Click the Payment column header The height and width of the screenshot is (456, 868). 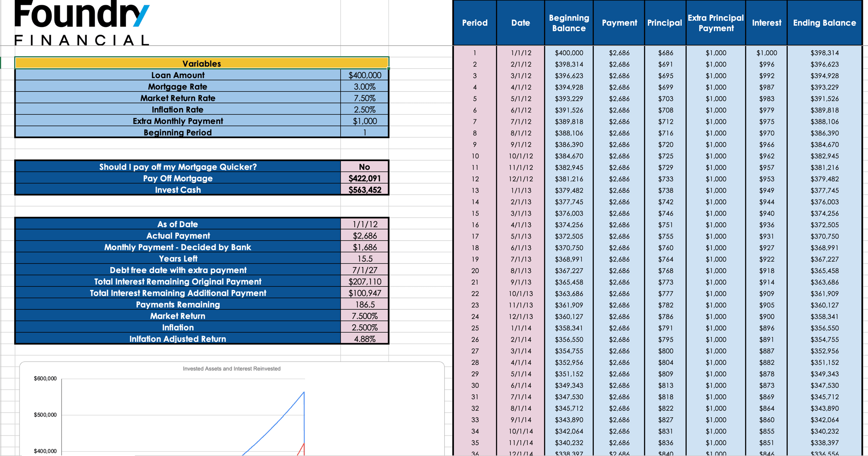click(x=619, y=23)
